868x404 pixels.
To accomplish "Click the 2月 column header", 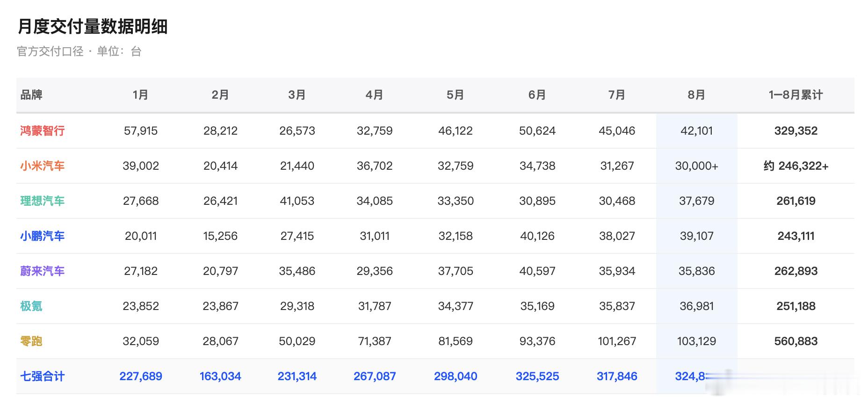I will click(x=220, y=95).
